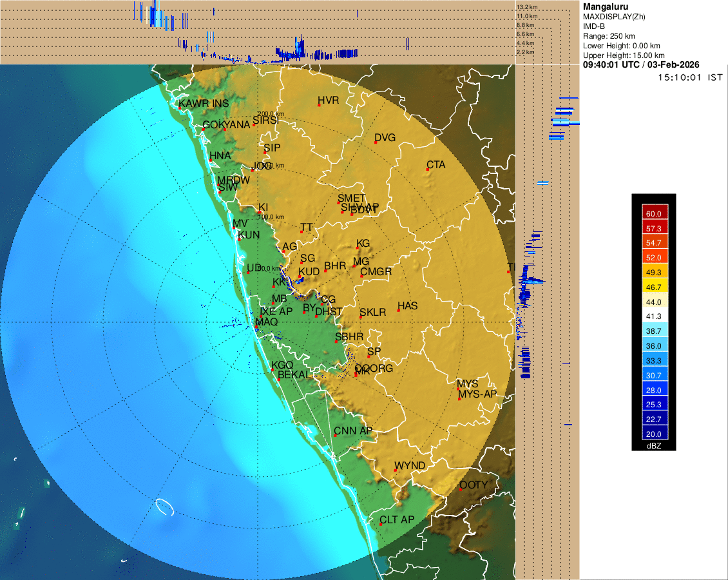Select the CNN AP airport marker
This screenshot has height=580, width=728.
pyautogui.click(x=335, y=436)
